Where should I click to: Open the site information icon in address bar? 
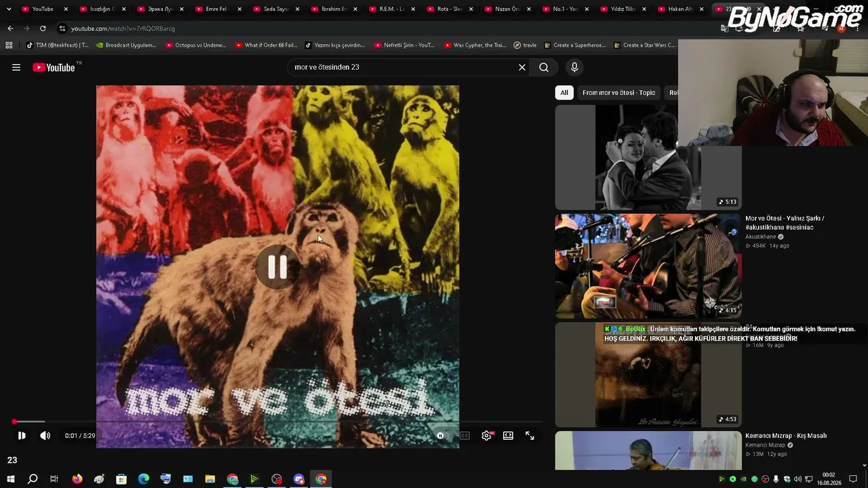pos(62,28)
